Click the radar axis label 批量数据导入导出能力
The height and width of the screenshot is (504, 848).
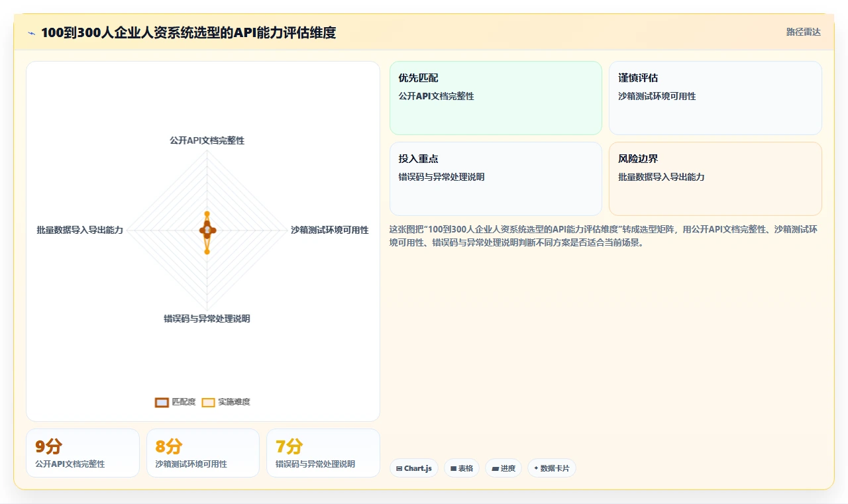79,230
